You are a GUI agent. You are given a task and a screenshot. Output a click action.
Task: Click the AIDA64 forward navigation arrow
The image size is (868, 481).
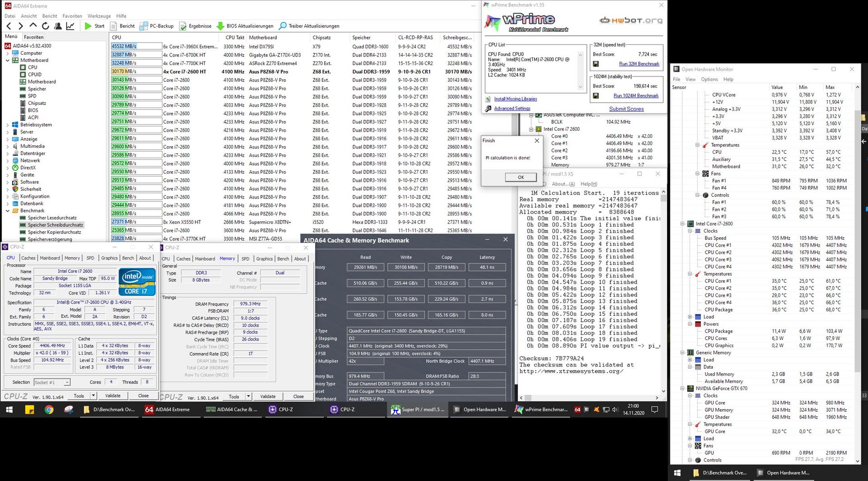tap(20, 26)
